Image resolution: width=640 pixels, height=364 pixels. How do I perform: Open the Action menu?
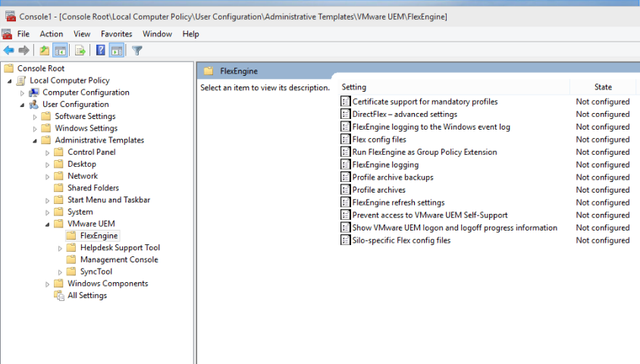pyautogui.click(x=52, y=33)
